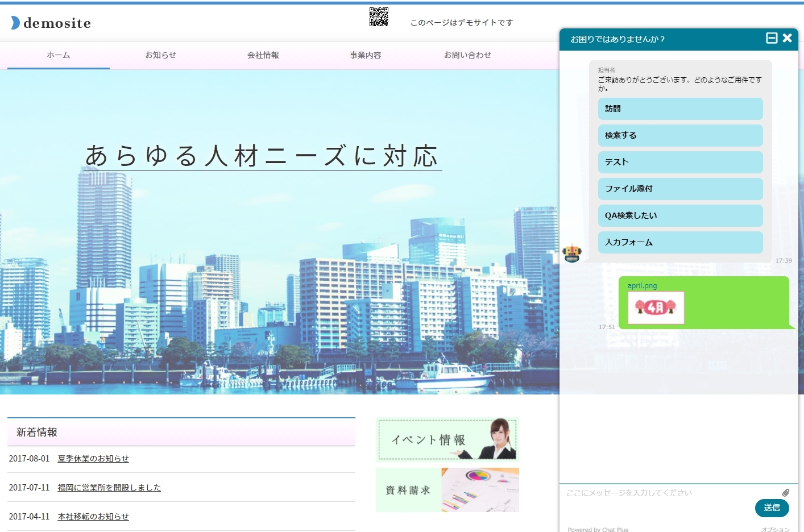Open the 入力フォーム option
The width and height of the screenshot is (804, 532).
pyautogui.click(x=680, y=242)
